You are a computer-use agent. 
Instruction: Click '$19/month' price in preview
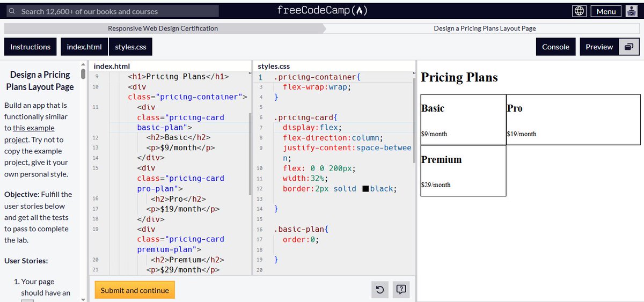(x=522, y=134)
